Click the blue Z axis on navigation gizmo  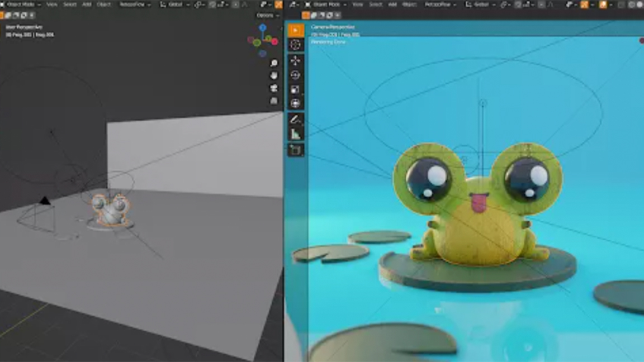point(263,27)
